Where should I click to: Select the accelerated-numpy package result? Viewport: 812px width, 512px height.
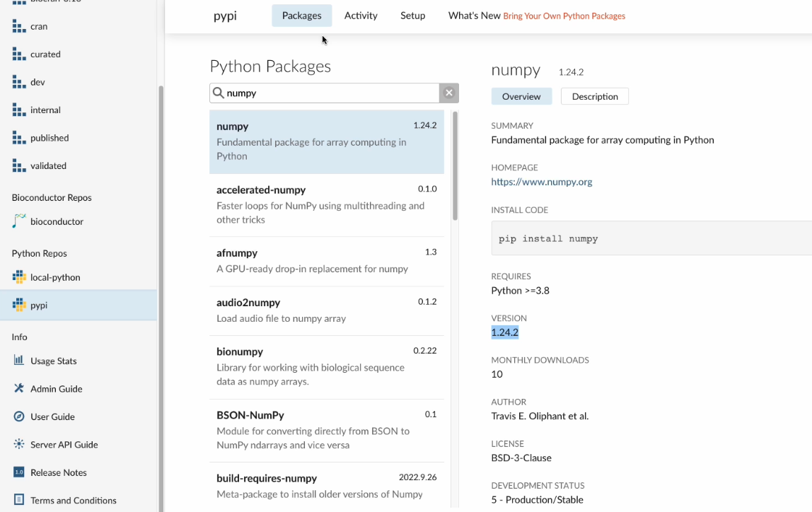(x=326, y=204)
